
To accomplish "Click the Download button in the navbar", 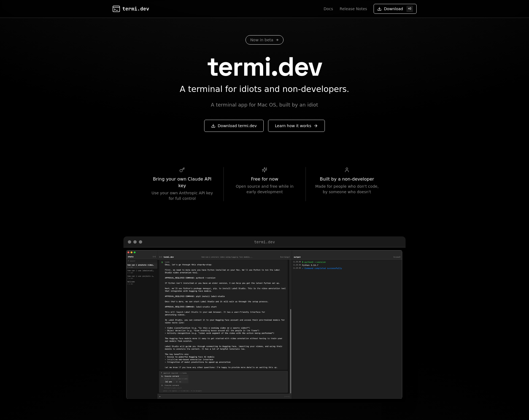I will (395, 9).
